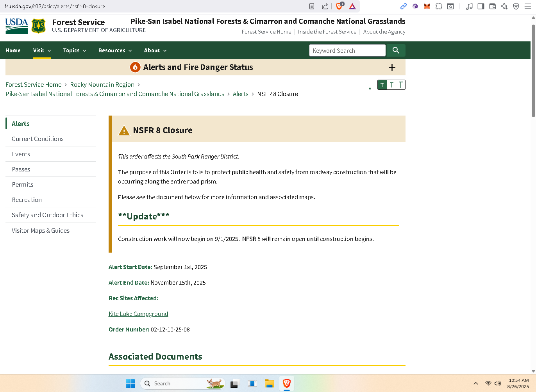Select the medium text size option
536x392 pixels.
pos(391,85)
